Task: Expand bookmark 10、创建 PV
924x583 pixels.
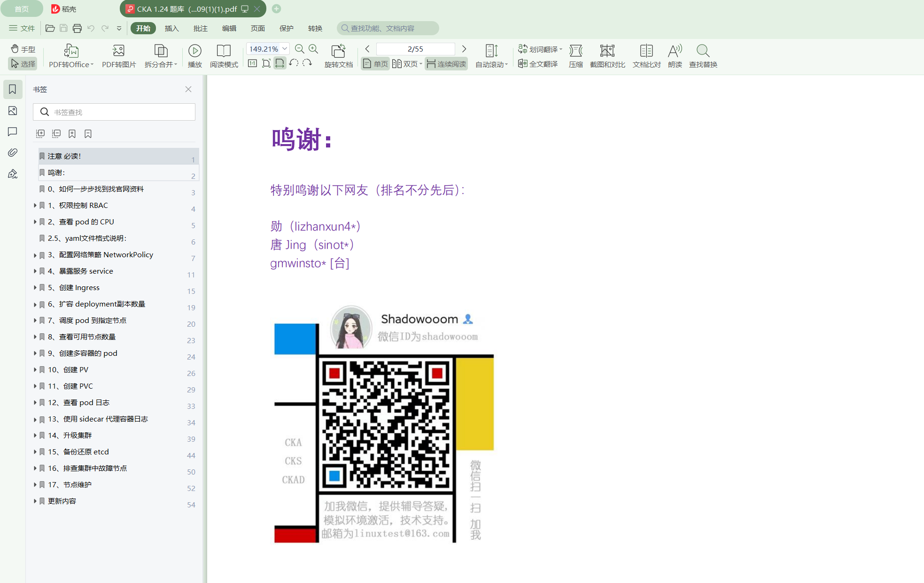Action: click(35, 370)
